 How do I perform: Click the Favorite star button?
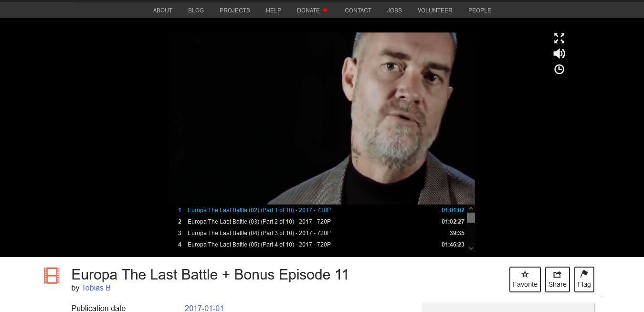click(x=525, y=279)
